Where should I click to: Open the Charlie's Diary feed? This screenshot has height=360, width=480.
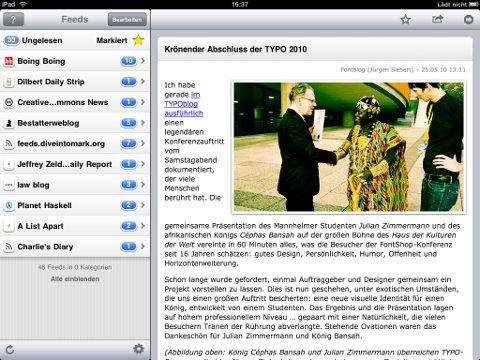[x=75, y=247]
